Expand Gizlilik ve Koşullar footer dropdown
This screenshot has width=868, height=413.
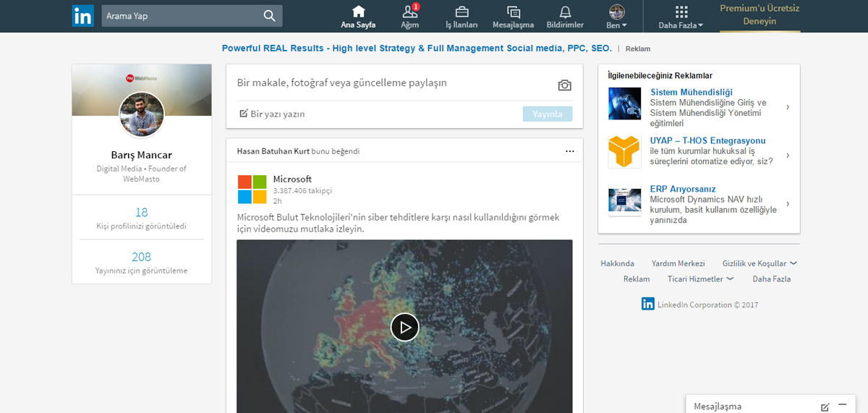759,263
